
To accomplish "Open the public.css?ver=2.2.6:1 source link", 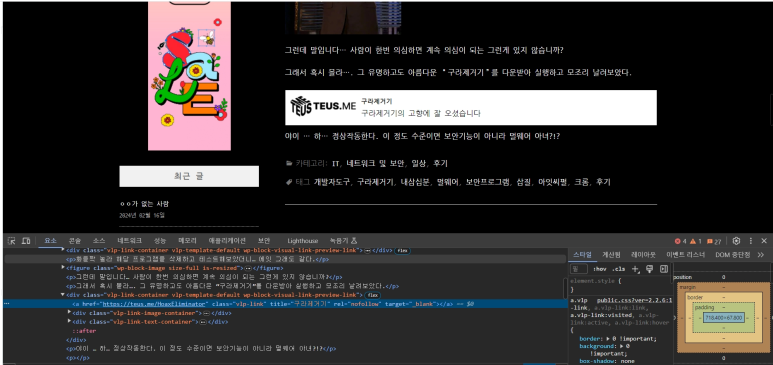I will (634, 300).
